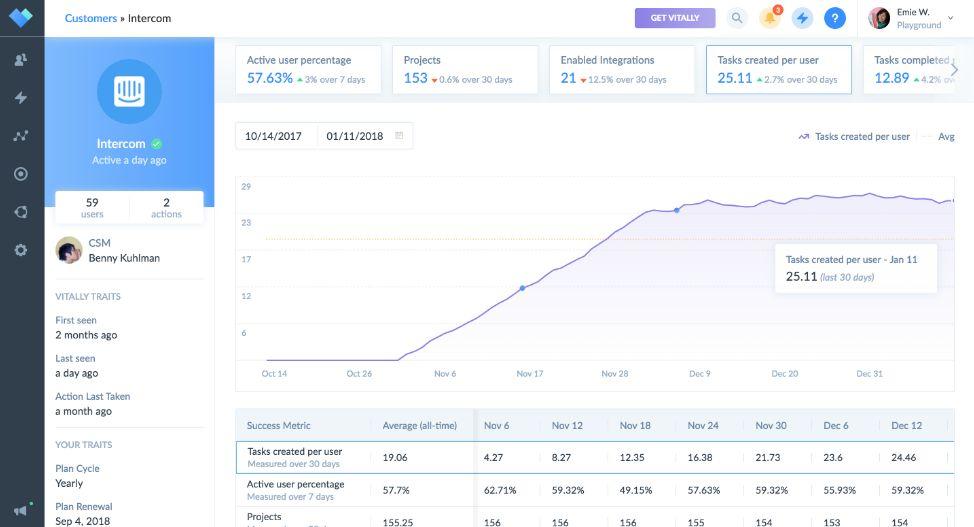Click the GET VITALLY button
The width and height of the screenshot is (974, 527).
coord(675,18)
